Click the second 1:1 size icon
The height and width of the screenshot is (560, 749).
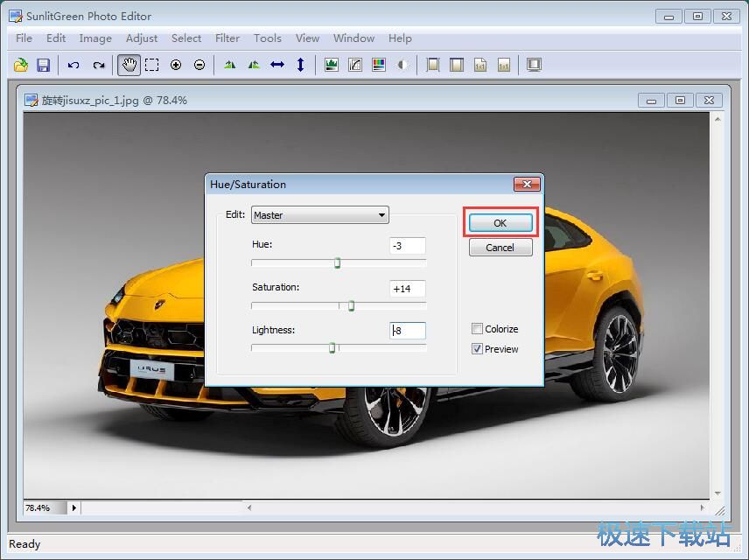tap(504, 65)
